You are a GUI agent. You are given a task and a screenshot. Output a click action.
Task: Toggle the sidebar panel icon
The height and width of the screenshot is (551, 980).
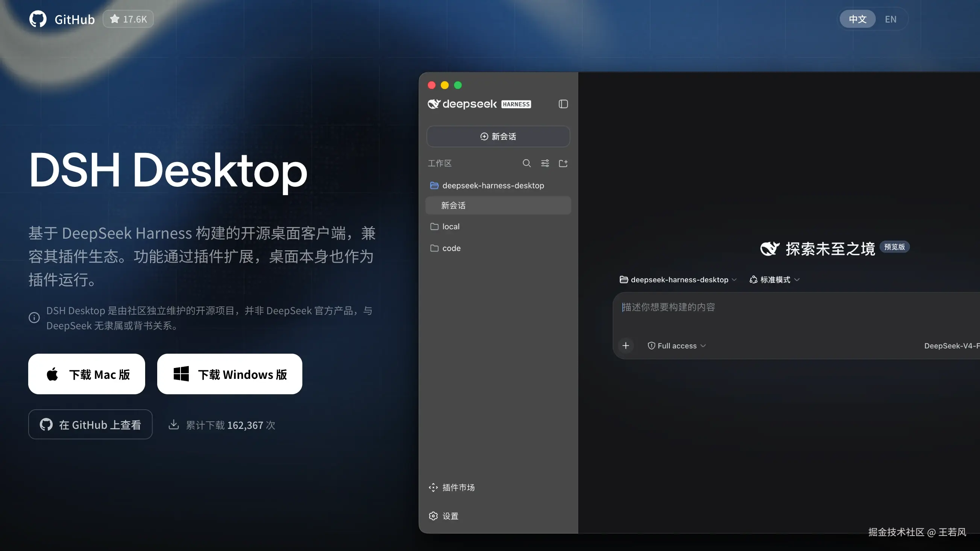point(563,104)
